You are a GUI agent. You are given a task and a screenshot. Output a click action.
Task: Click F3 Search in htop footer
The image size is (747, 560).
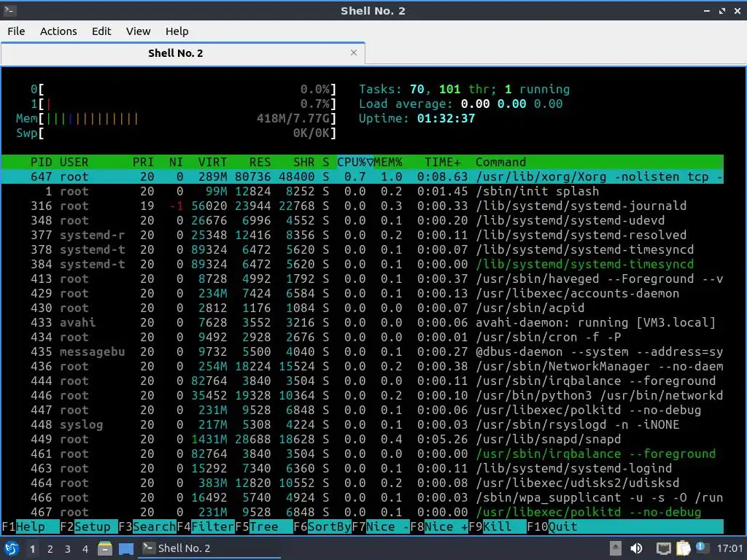[x=147, y=526]
